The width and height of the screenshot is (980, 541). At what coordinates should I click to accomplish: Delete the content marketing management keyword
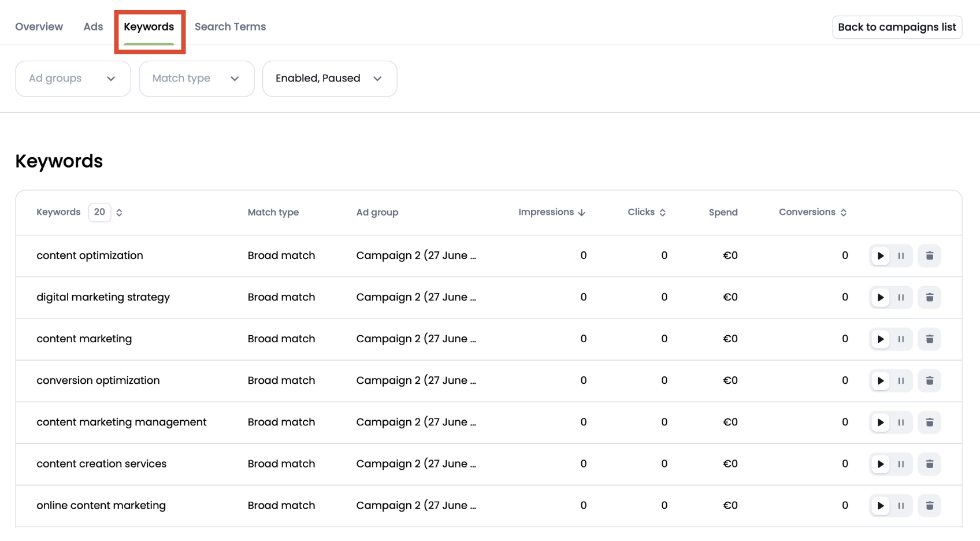point(929,422)
